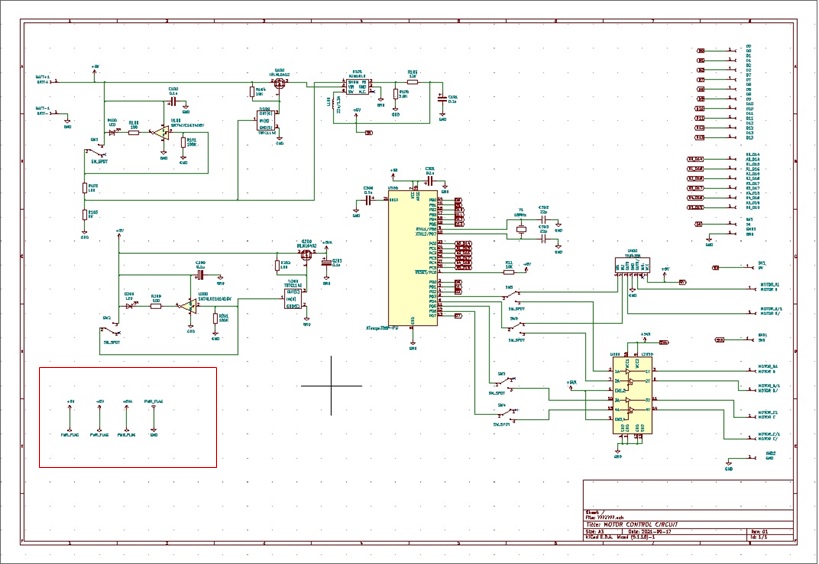Click the voltage regulator IC at the top
The height and width of the screenshot is (564, 819).
[357, 86]
